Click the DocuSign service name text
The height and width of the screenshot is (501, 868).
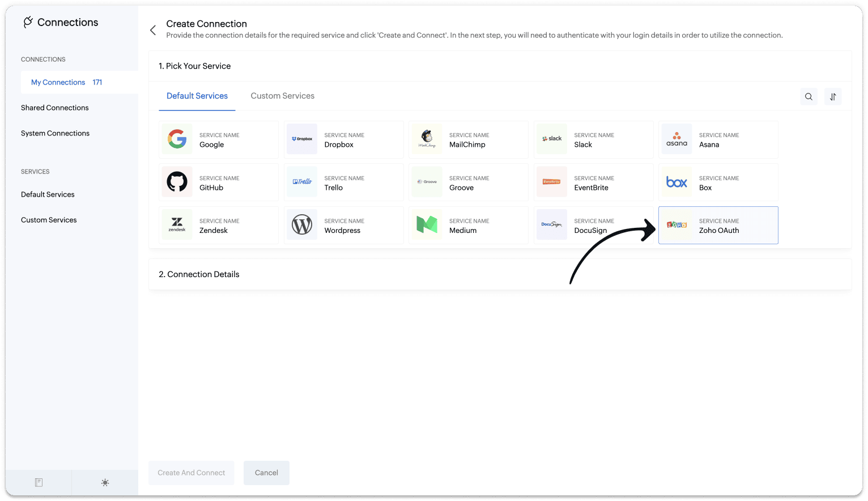coord(590,231)
